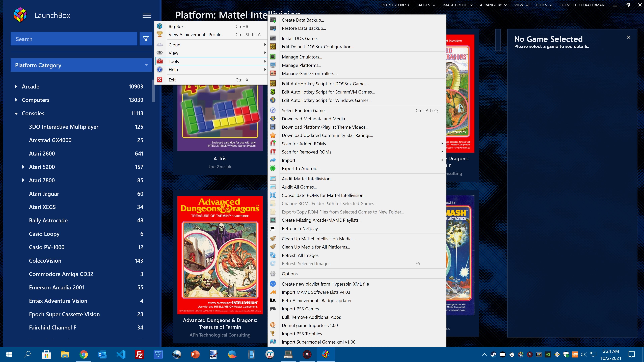Click the Manage Game Controllers icon

point(273,73)
